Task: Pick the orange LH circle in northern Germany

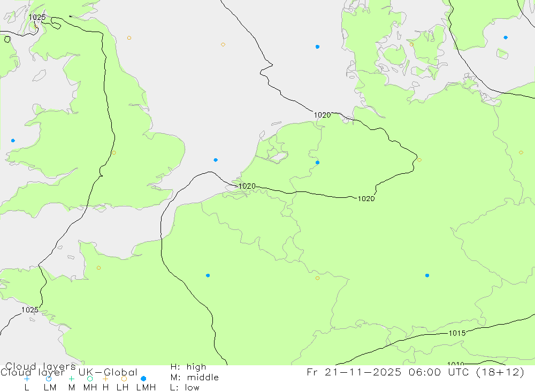Action: [419, 160]
